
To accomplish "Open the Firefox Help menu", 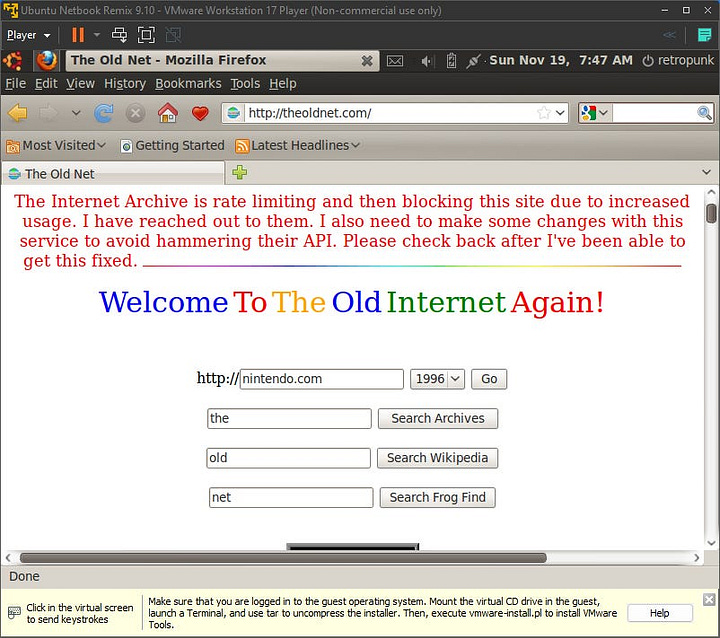I will pos(282,84).
